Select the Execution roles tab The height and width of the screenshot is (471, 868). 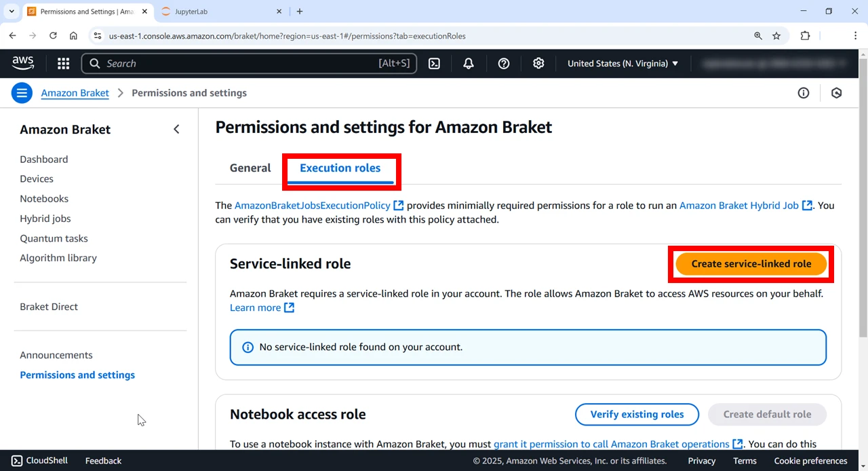tap(340, 168)
